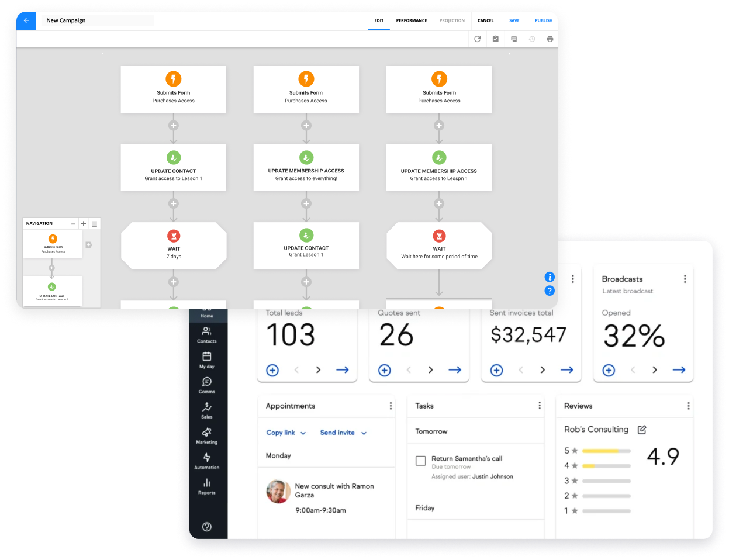Check off the Return Samantha's call task

[420, 461]
